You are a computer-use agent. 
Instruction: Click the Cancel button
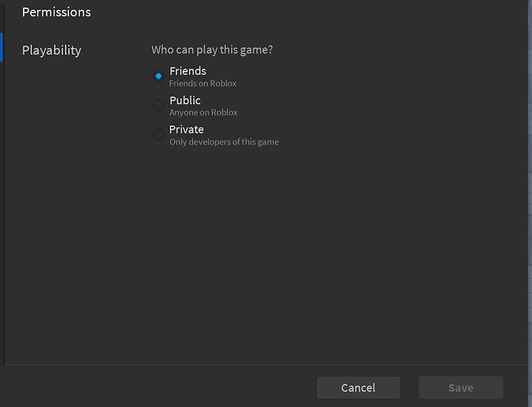pyautogui.click(x=358, y=387)
